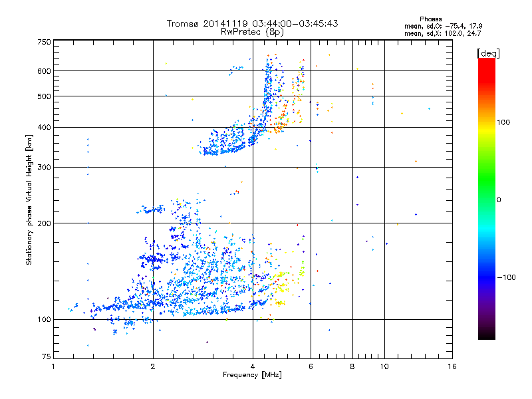Click the 'Stationary phase Virtual Height [km]' axis label

click(x=29, y=199)
